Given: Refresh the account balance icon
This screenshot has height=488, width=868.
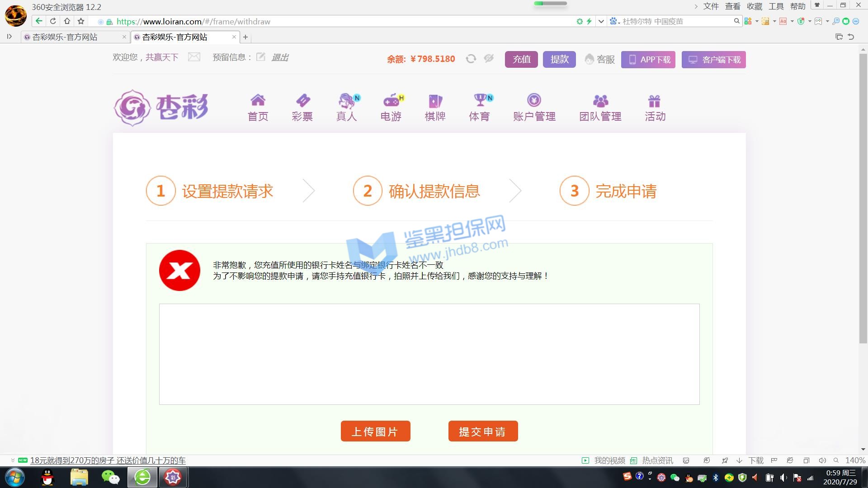Looking at the screenshot, I should (x=471, y=59).
